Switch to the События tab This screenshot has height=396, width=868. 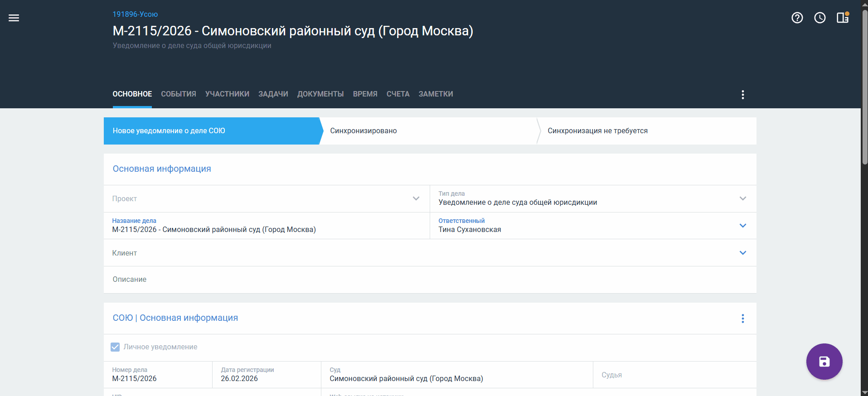coord(179,94)
